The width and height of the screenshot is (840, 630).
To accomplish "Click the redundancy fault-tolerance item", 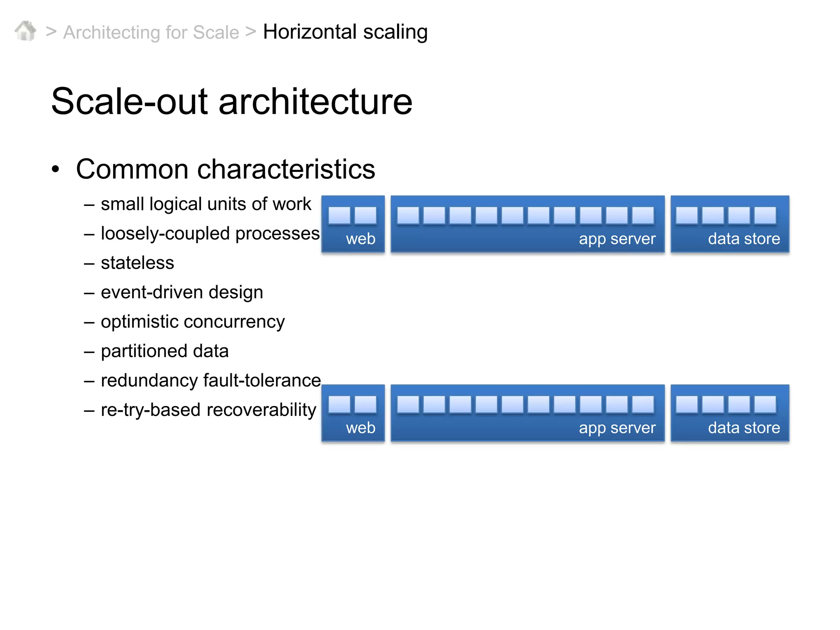I will (211, 381).
